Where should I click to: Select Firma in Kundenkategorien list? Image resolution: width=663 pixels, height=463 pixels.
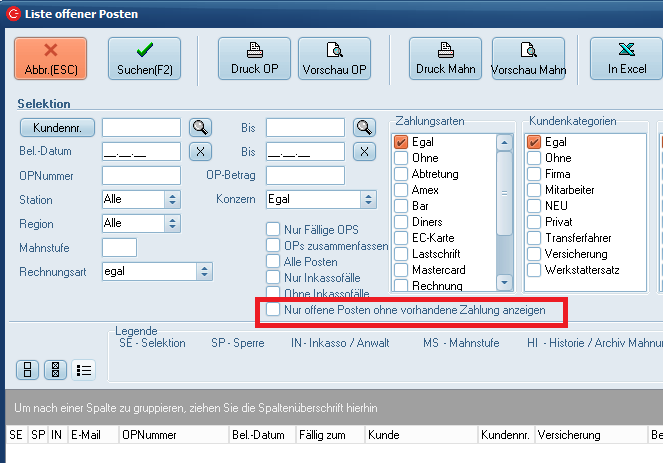[535, 173]
